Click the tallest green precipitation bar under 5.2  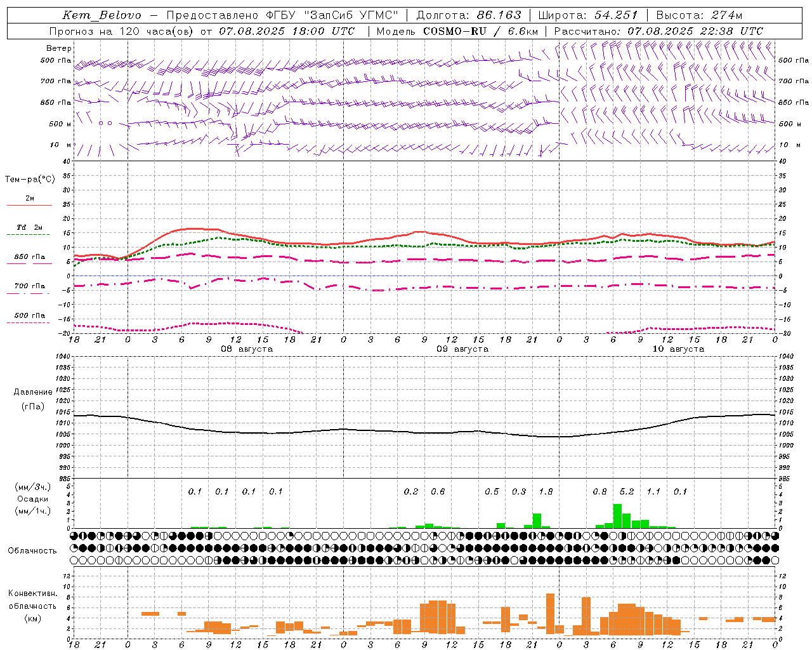617,516
